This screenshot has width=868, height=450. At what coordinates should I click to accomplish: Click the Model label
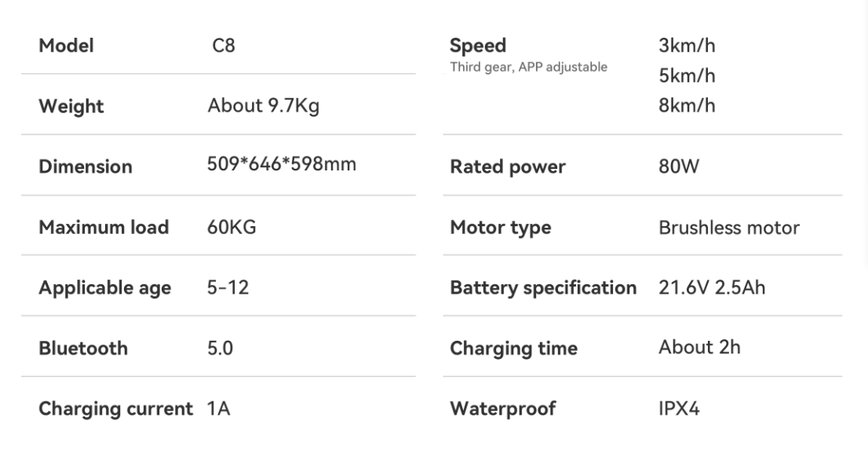[x=66, y=46]
